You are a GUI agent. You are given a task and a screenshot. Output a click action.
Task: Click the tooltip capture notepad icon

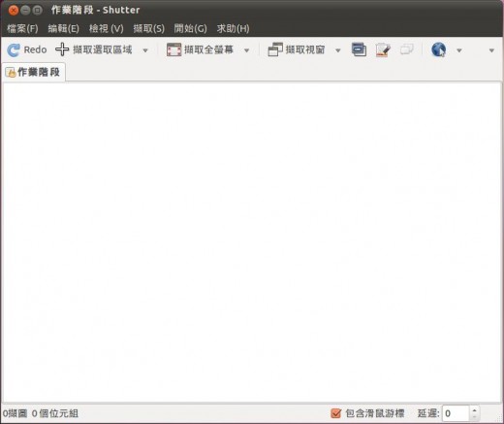pos(383,50)
